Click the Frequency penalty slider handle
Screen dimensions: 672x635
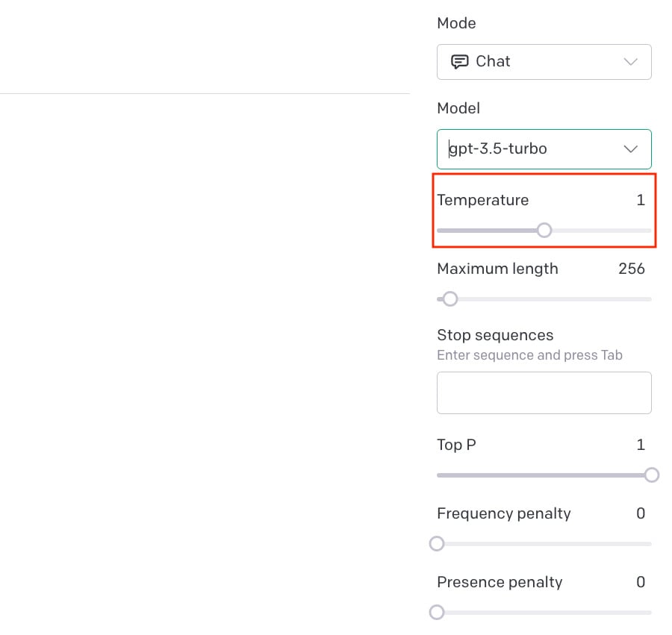pyautogui.click(x=437, y=544)
